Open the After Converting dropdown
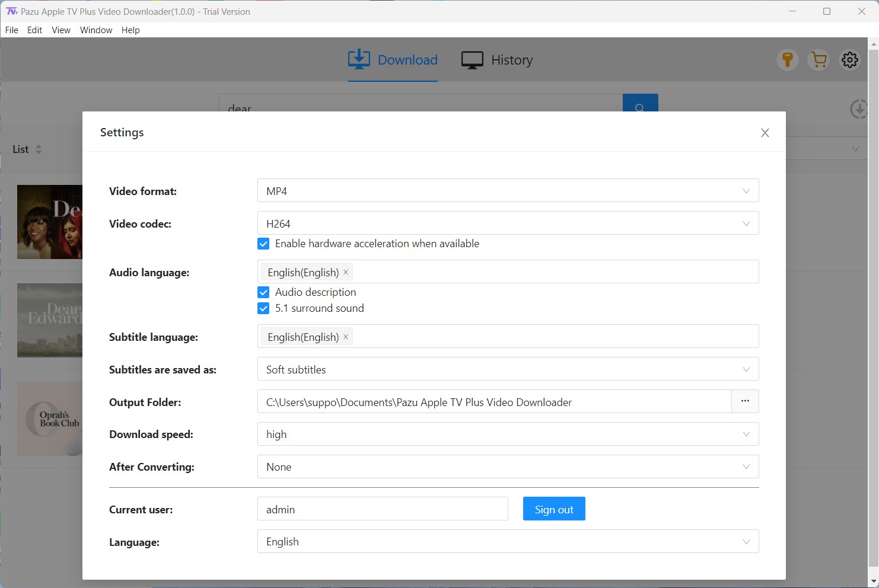 pos(508,466)
